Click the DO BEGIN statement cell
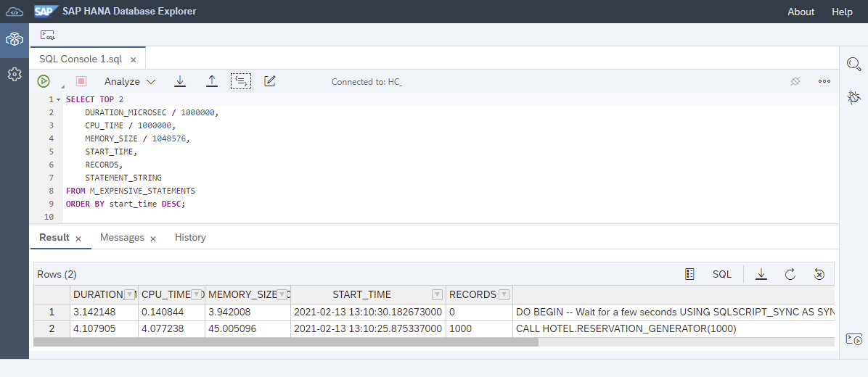Screen dimensions: 868x377 click(673, 312)
